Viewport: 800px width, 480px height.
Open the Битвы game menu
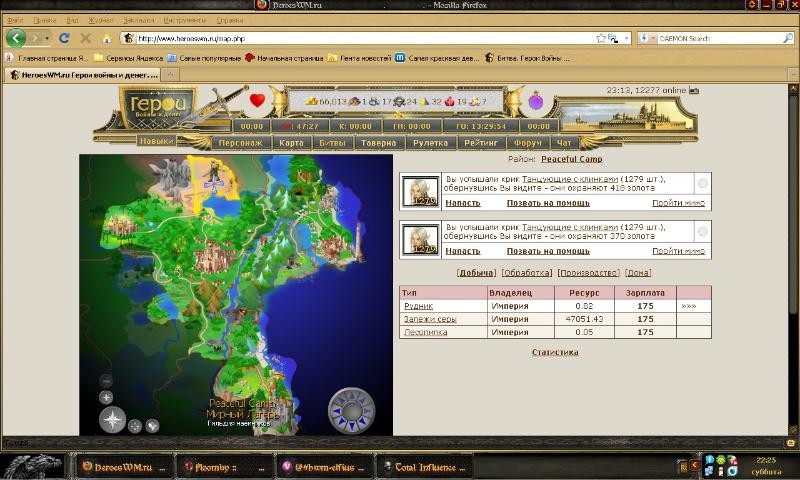333,143
